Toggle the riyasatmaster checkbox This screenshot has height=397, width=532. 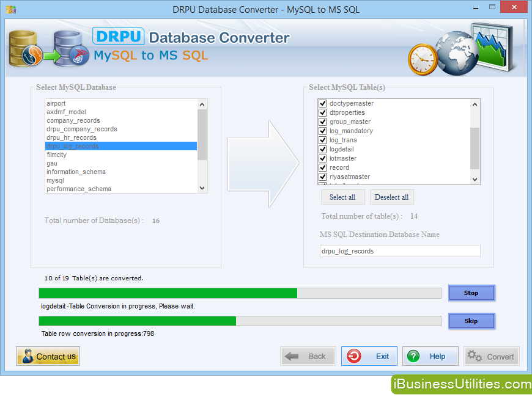point(323,177)
